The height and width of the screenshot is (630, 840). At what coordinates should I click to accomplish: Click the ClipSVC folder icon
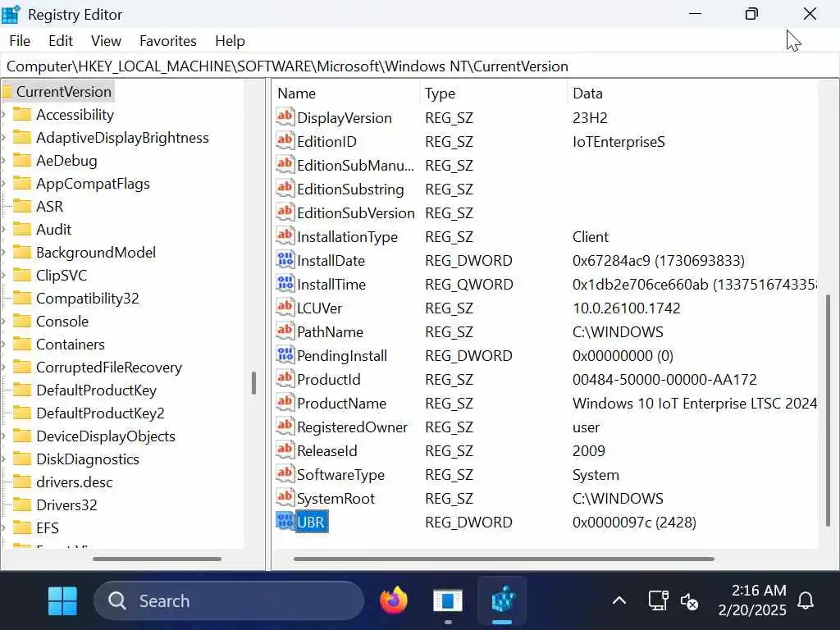pos(22,275)
